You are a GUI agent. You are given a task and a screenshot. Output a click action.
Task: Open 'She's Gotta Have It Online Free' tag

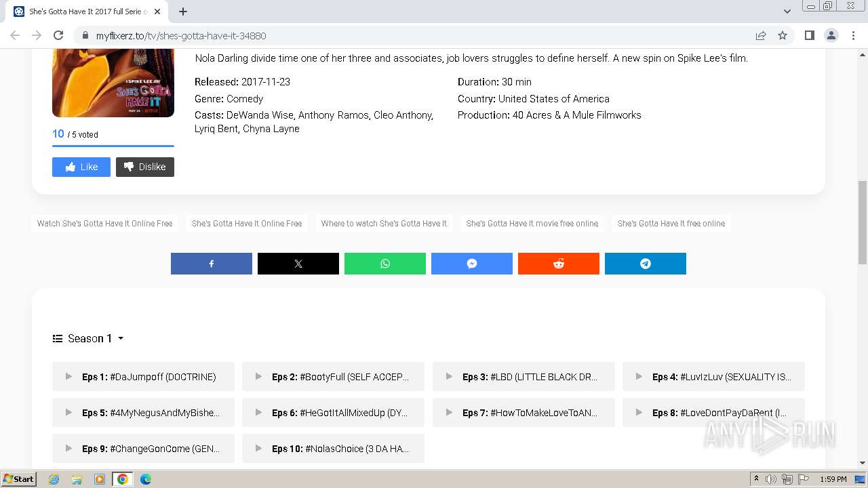click(x=247, y=224)
